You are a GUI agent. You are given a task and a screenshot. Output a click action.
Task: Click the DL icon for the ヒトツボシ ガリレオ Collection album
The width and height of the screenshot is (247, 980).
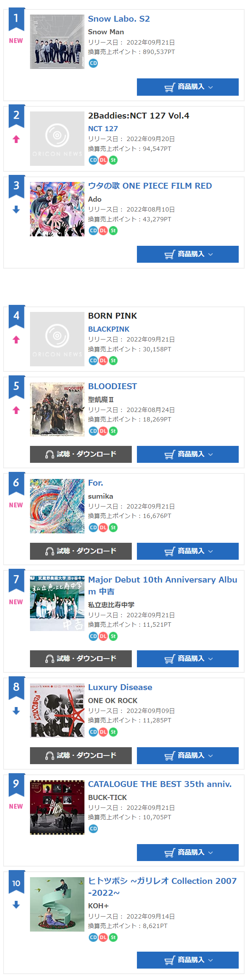103,937
